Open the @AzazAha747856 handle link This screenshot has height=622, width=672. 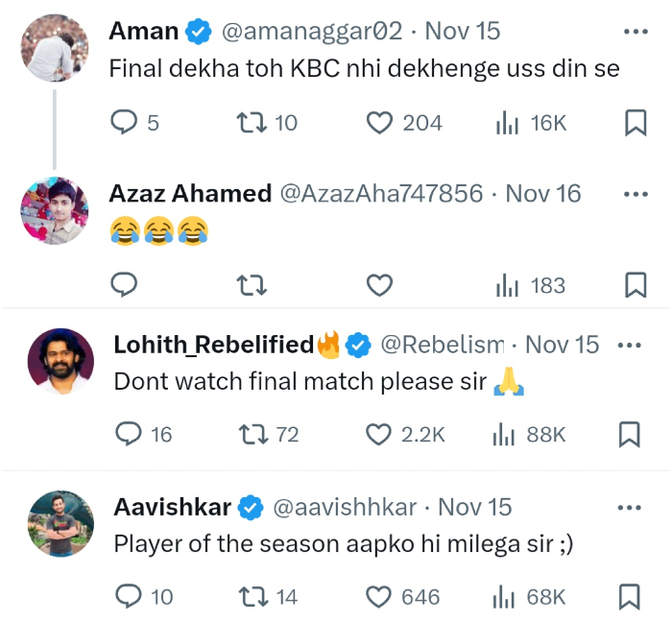[380, 194]
